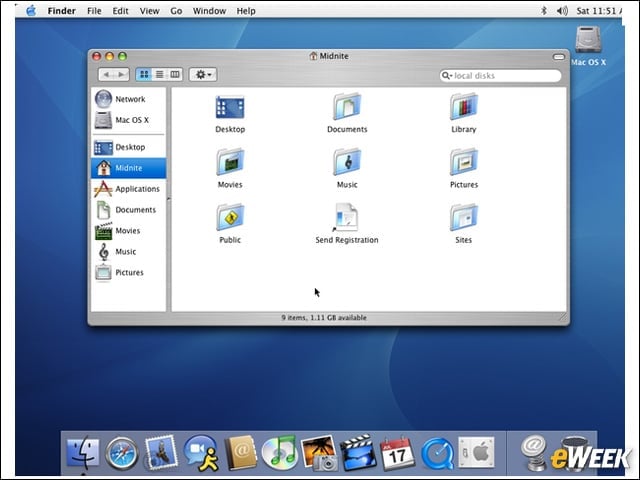The height and width of the screenshot is (480, 640).
Task: Click the menu bar clock
Action: [599, 11]
